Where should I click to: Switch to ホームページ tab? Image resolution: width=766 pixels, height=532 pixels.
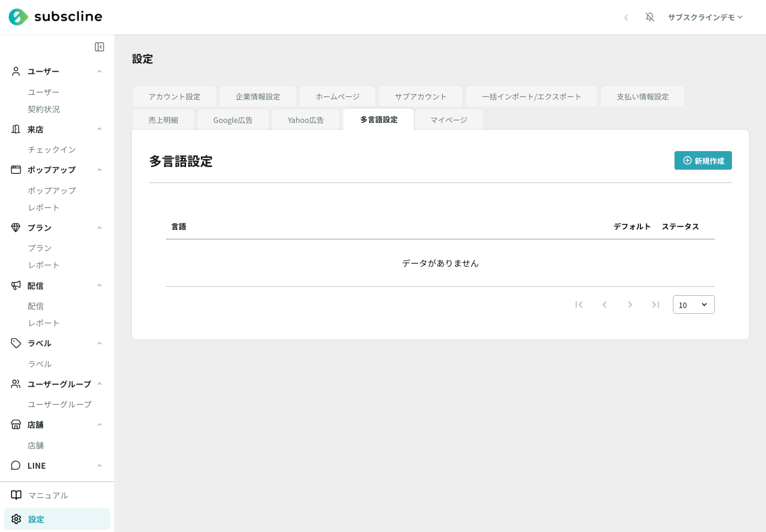338,96
